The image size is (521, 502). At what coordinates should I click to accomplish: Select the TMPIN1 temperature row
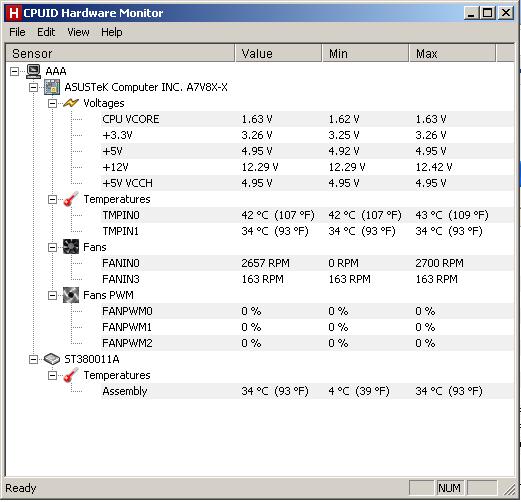point(307,231)
